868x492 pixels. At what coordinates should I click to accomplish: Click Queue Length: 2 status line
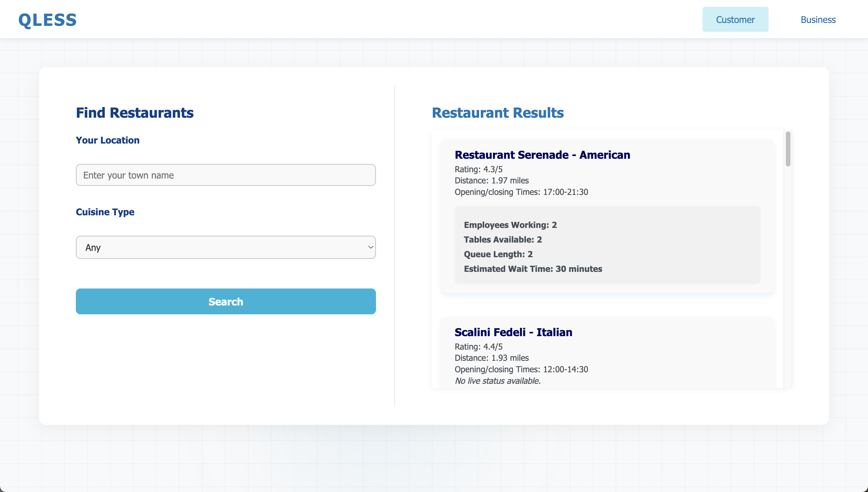tap(498, 254)
